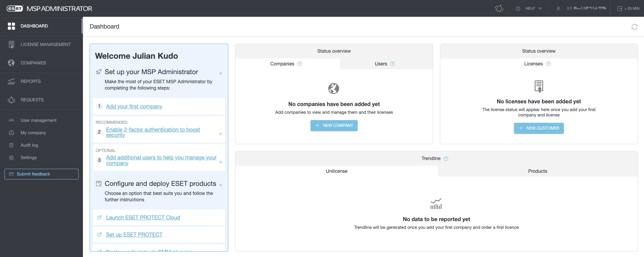Click the logout session timer icon

(620, 9)
